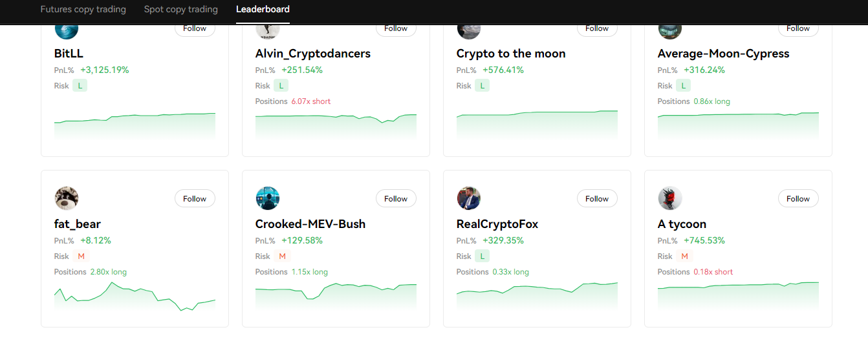Viewport: 868px width, 363px height.
Task: Switch to Futures copy trading tab
Action: [x=83, y=10]
